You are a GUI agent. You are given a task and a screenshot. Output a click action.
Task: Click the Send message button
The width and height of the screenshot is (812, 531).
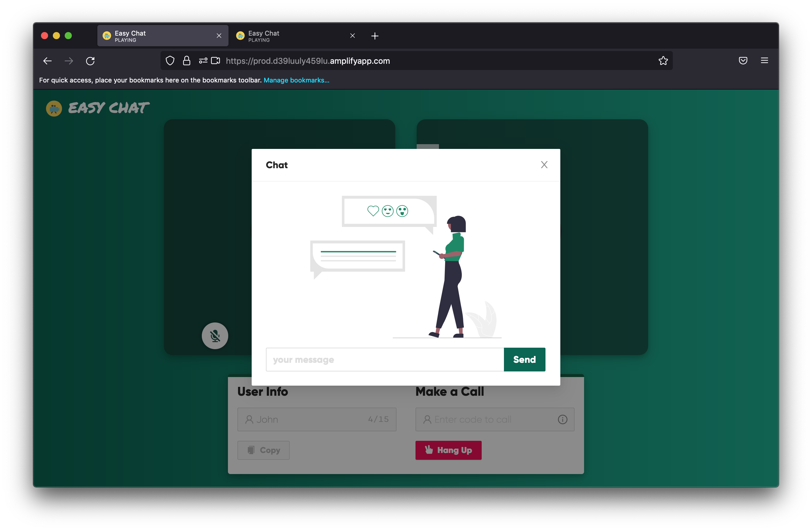click(x=524, y=360)
